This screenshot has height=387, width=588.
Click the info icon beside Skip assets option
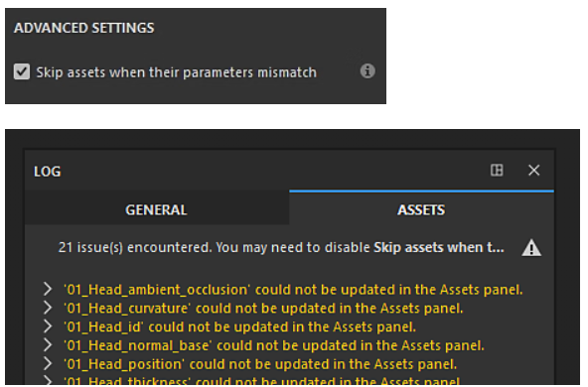pos(367,70)
